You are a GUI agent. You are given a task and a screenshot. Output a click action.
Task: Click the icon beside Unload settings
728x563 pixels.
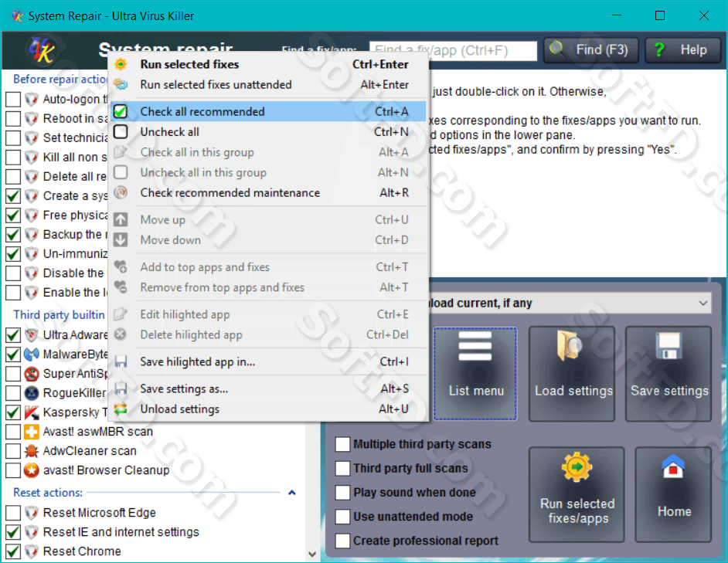tap(121, 409)
